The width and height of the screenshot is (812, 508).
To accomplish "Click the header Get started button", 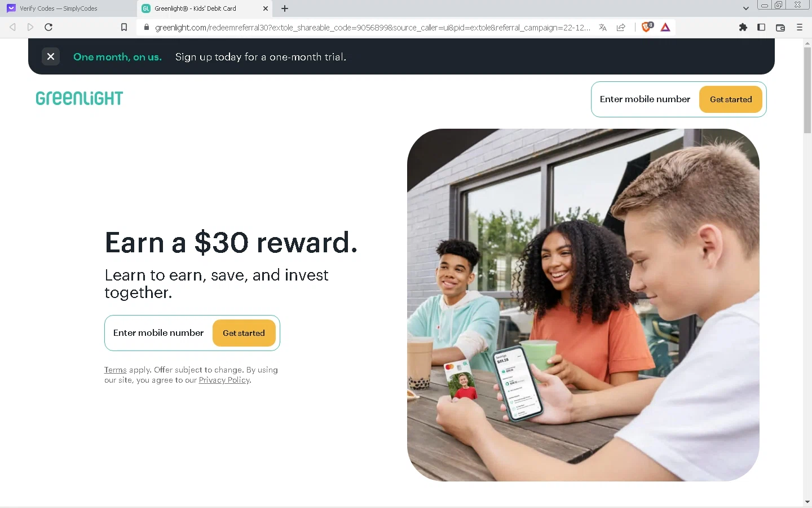I will coord(731,99).
